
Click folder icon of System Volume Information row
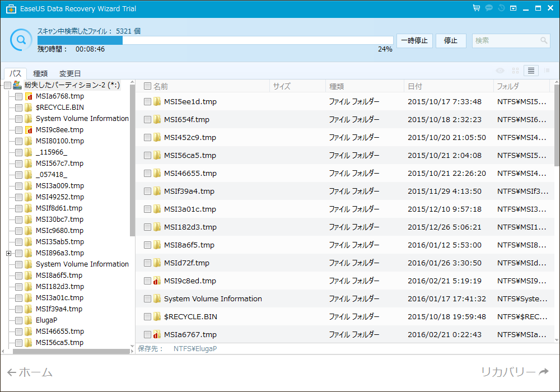[x=157, y=298]
